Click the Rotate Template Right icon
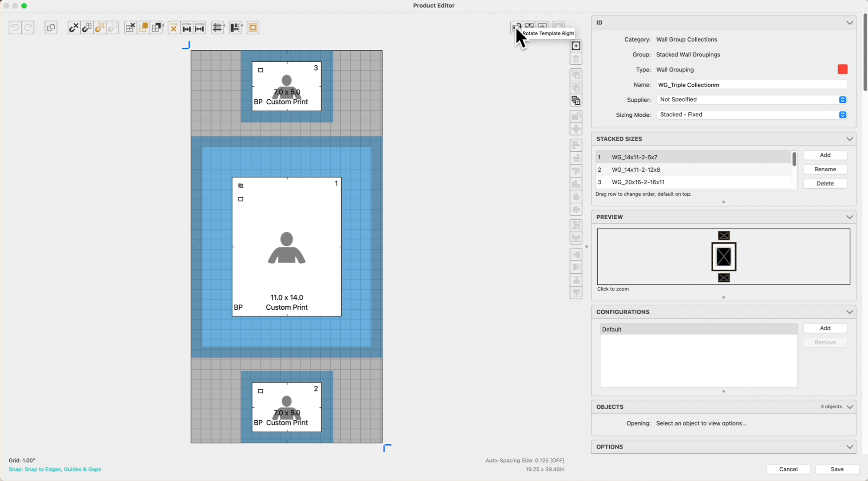Image resolution: width=868 pixels, height=481 pixels. click(x=516, y=28)
